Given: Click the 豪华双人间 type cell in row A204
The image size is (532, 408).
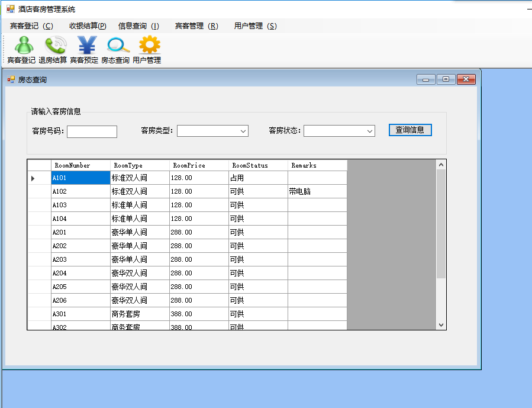Looking at the screenshot, I should pos(140,273).
